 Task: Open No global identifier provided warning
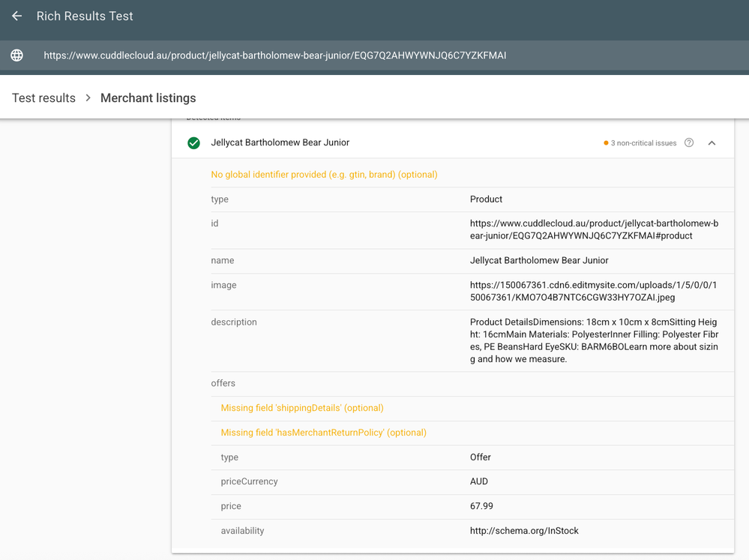click(x=325, y=175)
